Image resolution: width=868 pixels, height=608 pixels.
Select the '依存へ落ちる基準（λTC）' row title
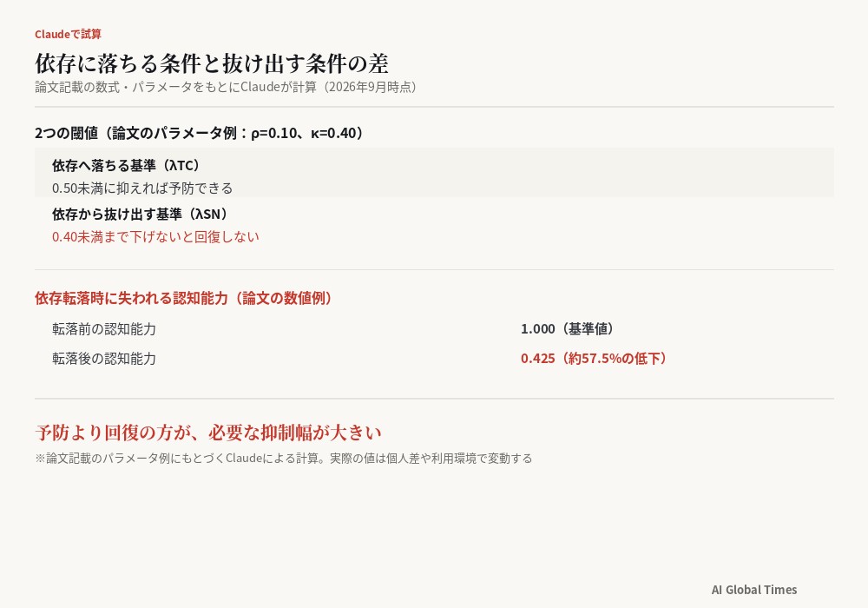128,165
